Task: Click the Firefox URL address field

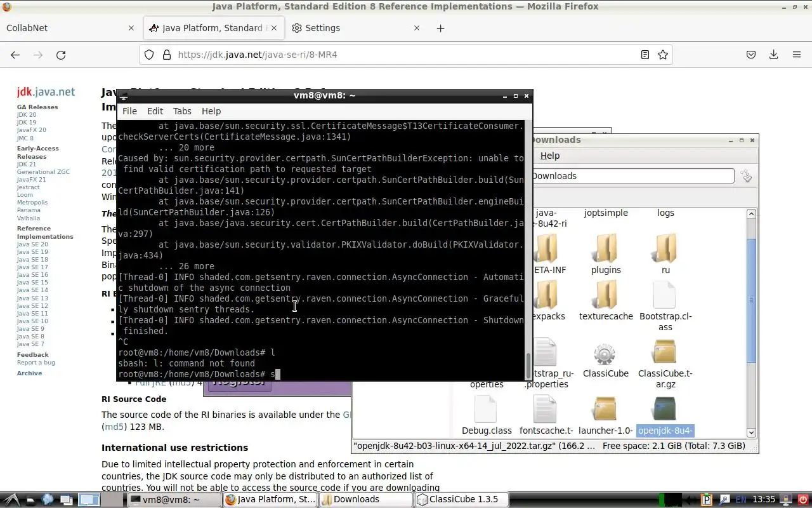Action: point(406,55)
